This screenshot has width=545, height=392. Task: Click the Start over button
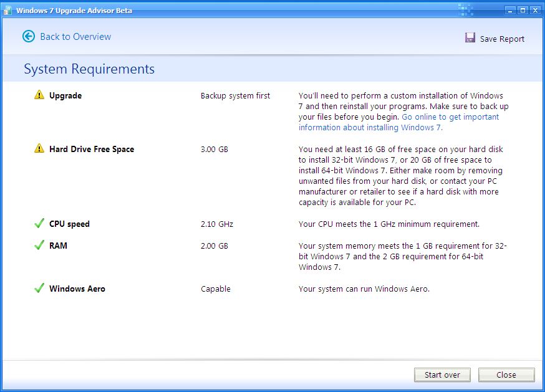point(442,375)
